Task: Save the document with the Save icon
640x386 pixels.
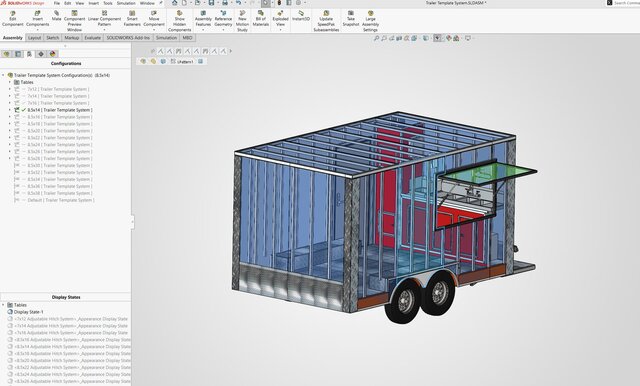Action: click(211, 3)
